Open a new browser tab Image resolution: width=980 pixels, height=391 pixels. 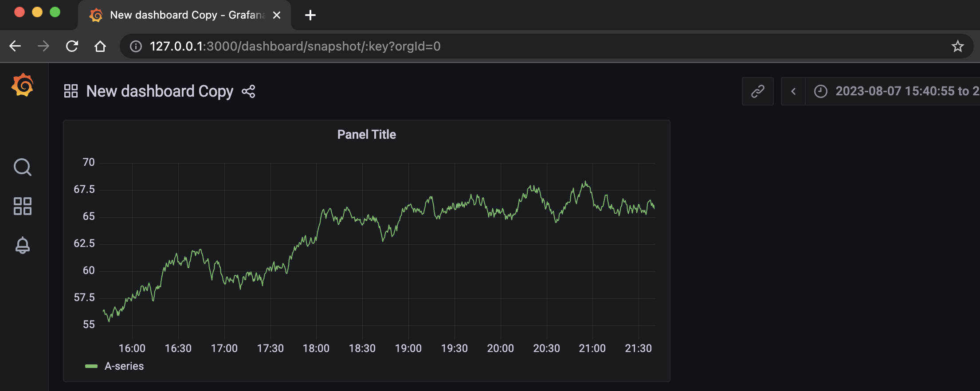pyautogui.click(x=310, y=15)
